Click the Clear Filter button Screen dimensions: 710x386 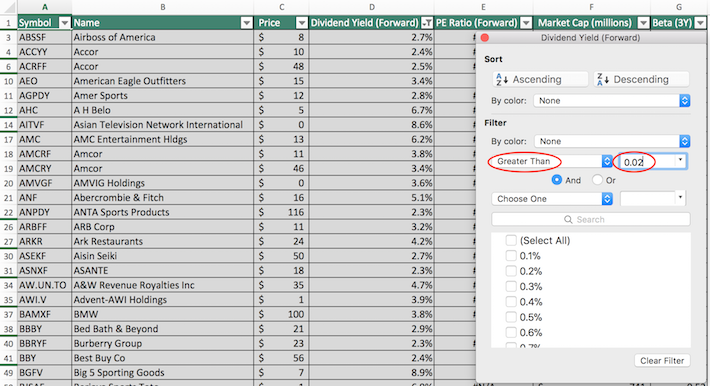pyautogui.click(x=662, y=361)
